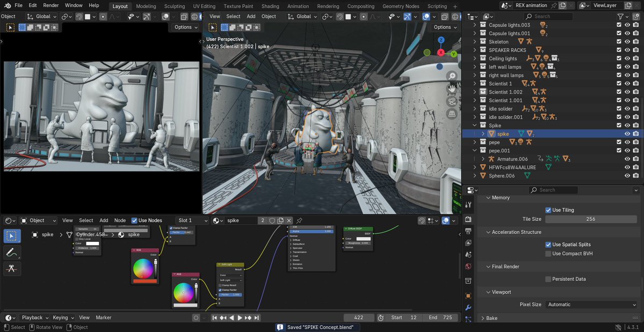
Task: Open the Render menu
Action: 51,5
